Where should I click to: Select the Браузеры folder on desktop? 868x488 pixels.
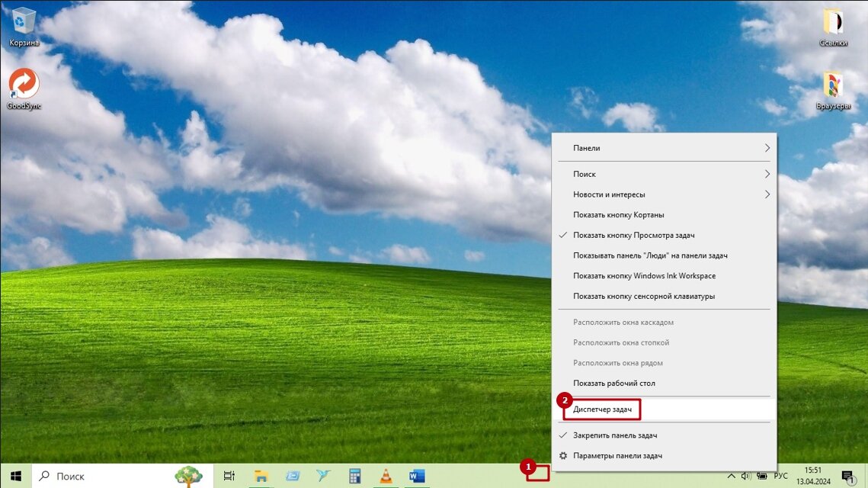pyautogui.click(x=833, y=91)
